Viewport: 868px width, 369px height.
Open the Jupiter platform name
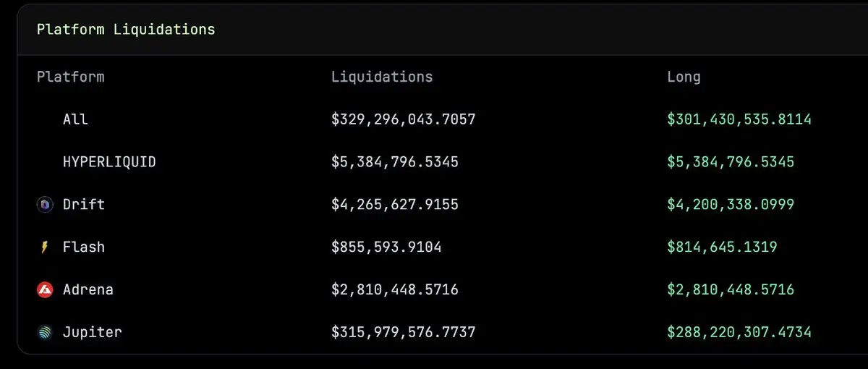[93, 333]
